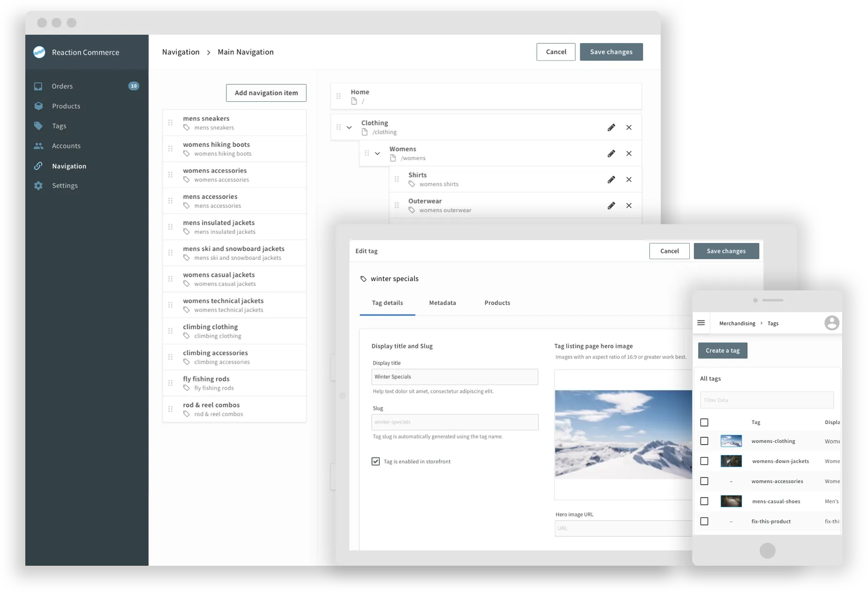Open Accounts from the sidebar
This screenshot has height=592, width=868.
click(x=66, y=146)
